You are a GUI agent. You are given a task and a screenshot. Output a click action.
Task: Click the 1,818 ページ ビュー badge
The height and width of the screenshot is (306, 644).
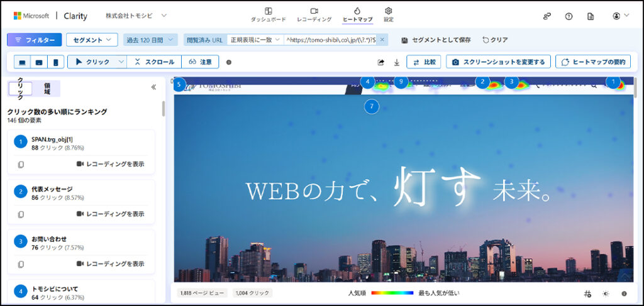tap(202, 293)
